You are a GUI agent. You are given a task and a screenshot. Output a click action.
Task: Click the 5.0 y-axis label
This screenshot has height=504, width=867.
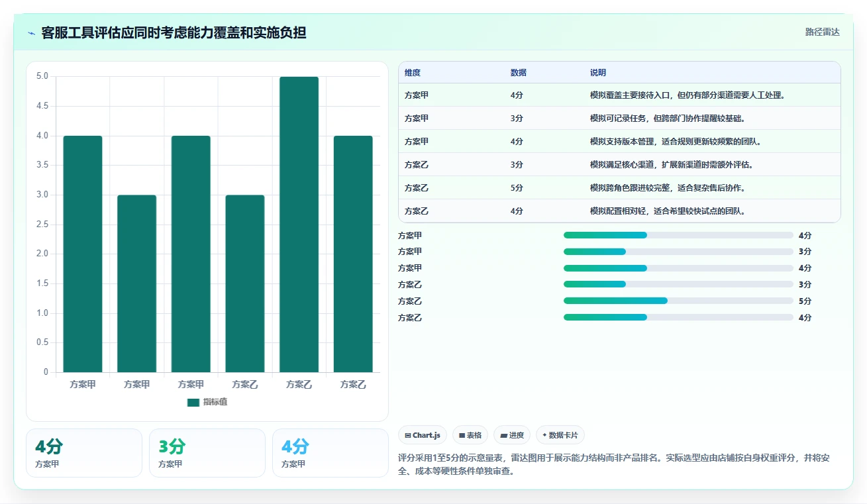pos(42,76)
